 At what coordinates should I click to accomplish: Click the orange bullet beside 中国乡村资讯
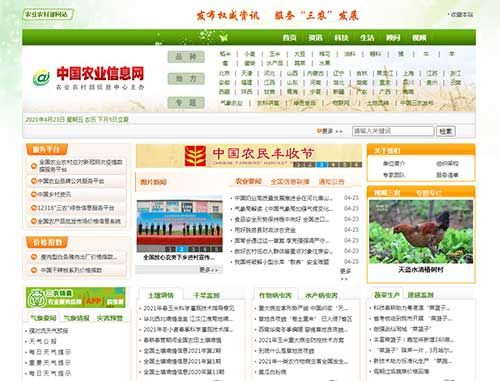(x=33, y=194)
